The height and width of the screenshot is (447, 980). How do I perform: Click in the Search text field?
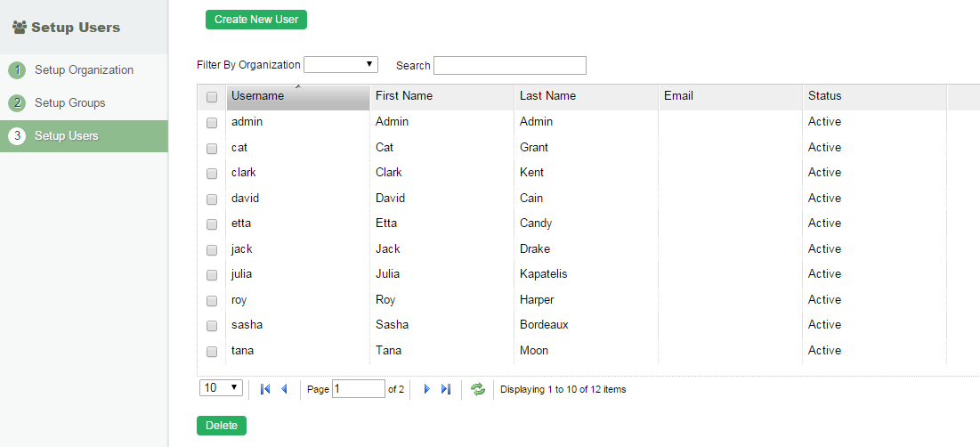click(x=510, y=65)
